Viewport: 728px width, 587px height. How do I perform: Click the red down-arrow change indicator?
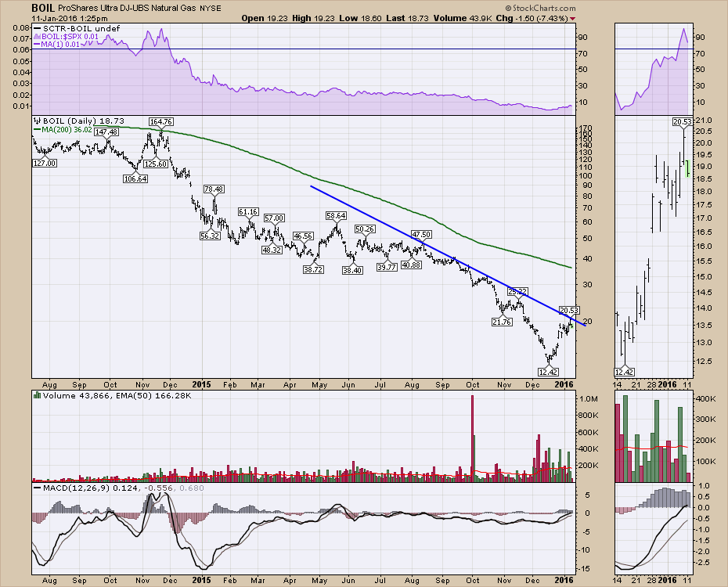[572, 19]
